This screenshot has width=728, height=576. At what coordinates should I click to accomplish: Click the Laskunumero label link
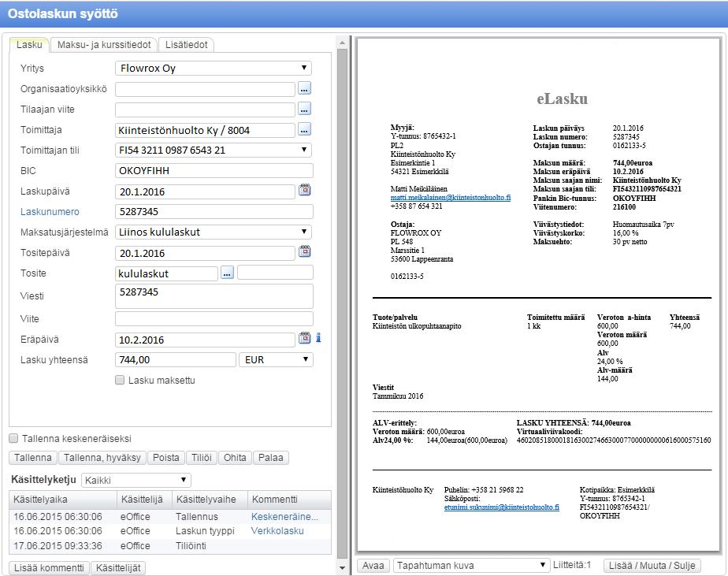click(x=50, y=211)
